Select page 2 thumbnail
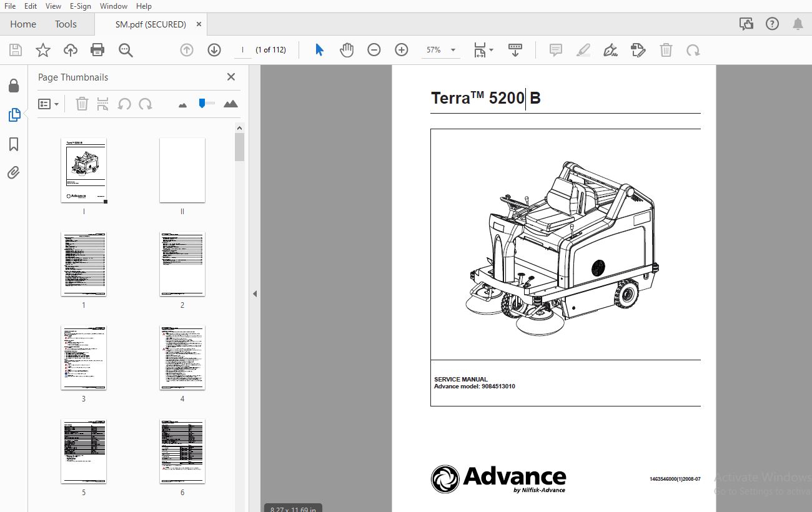This screenshot has width=812, height=512. coord(182,264)
